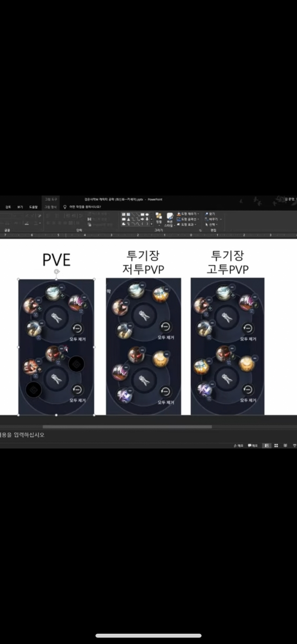Toggle the comments 메모 button in status bar

253,445
